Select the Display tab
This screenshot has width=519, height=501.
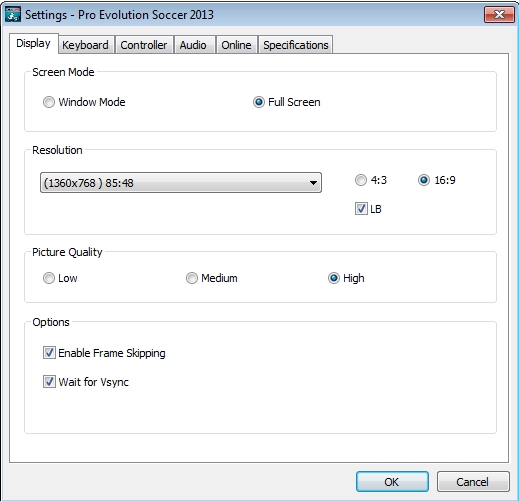tap(34, 43)
